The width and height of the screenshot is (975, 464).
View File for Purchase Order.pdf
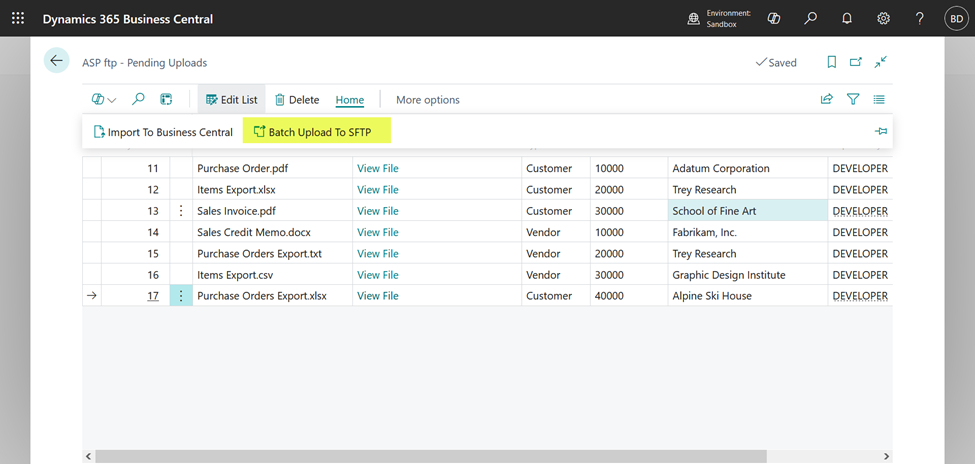point(377,168)
